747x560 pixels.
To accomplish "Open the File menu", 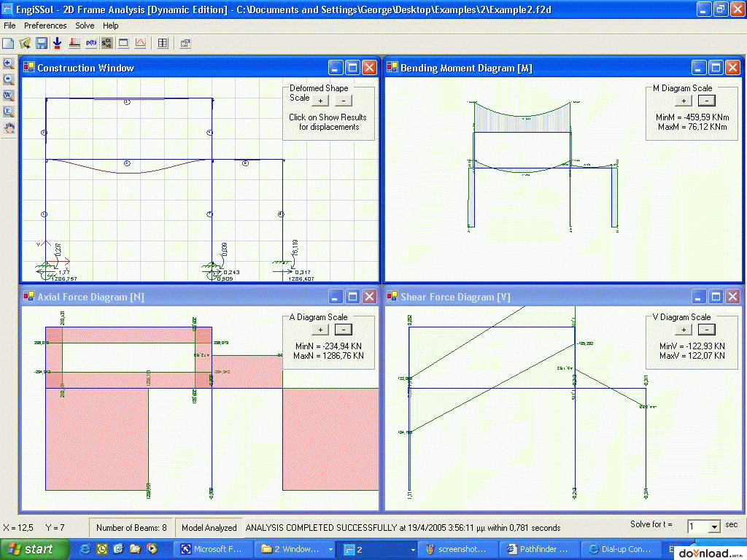I will click(x=9, y=26).
